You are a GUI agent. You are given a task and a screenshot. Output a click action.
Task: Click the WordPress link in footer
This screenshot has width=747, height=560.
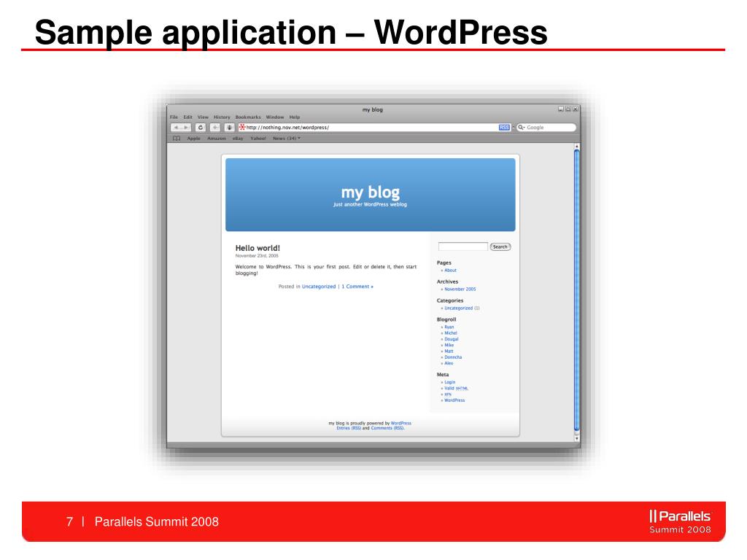pos(401,423)
